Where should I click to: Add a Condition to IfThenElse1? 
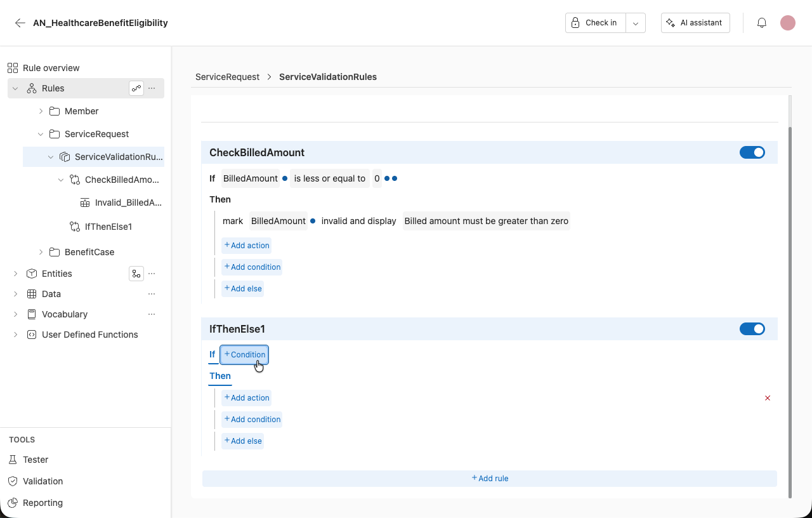[244, 355]
